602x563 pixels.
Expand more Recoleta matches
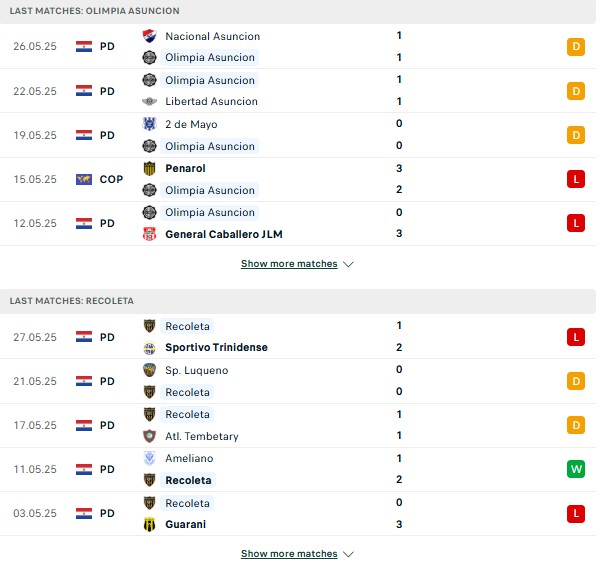(289, 554)
